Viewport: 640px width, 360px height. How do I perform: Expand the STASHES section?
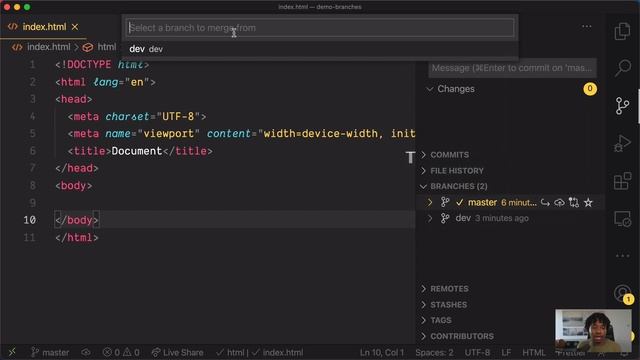424,304
